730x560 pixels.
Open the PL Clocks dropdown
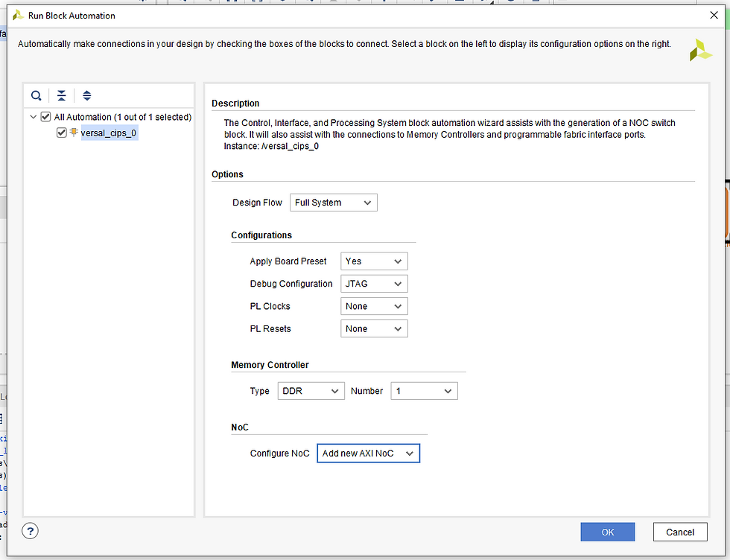(374, 306)
